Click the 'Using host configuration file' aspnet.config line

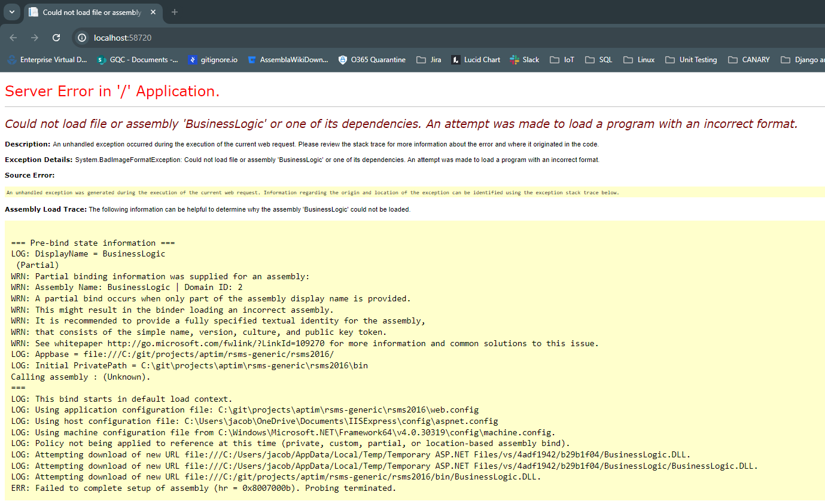pos(254,421)
